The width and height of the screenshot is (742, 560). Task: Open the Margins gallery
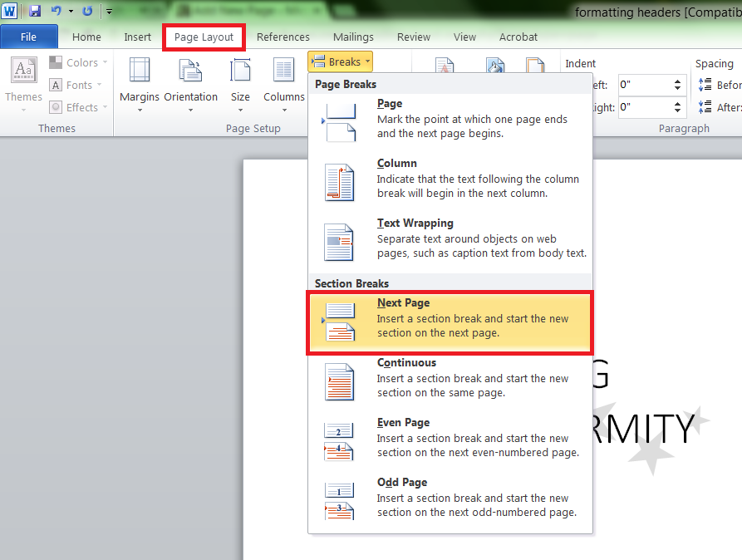point(139,81)
